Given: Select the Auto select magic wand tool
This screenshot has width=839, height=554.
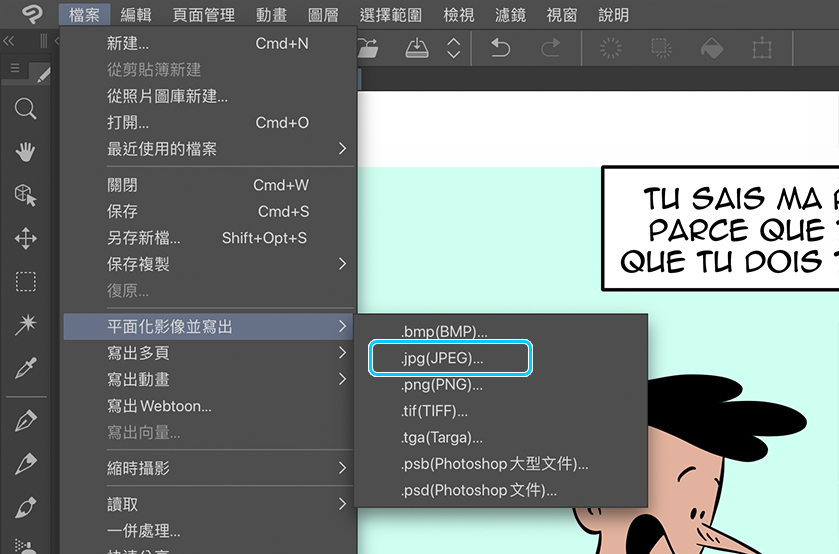Looking at the screenshot, I should click(x=25, y=325).
